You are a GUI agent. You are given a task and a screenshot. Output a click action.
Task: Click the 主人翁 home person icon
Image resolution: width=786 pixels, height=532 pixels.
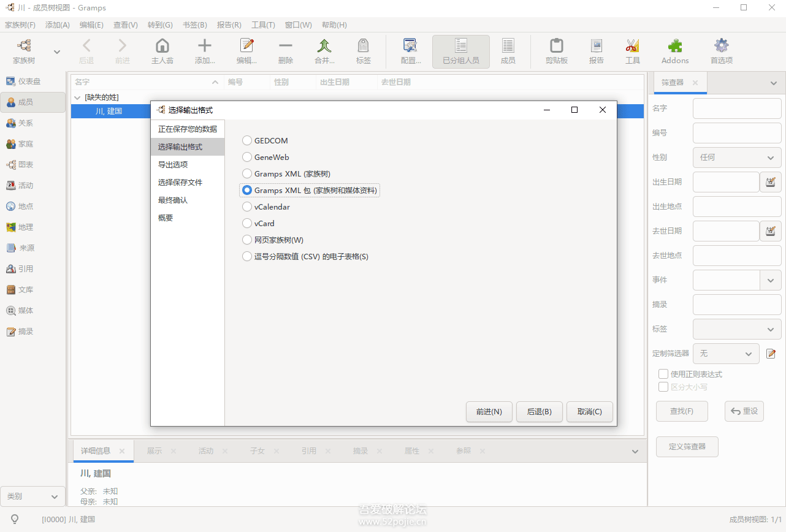162,47
